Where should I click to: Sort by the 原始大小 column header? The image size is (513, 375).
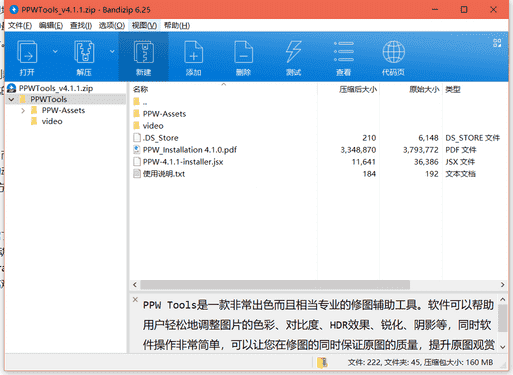[424, 89]
